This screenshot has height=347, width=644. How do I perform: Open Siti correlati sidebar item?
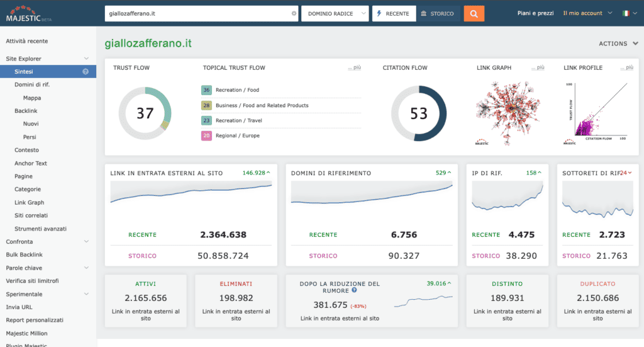pyautogui.click(x=31, y=215)
